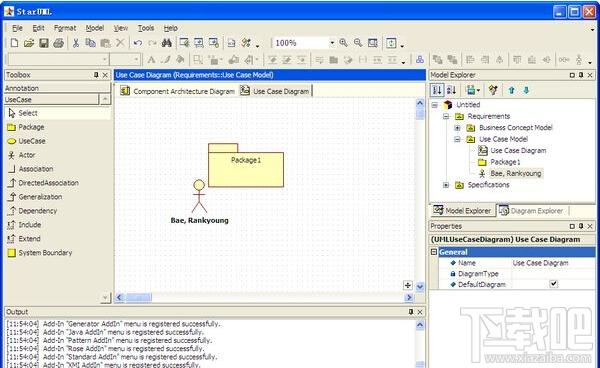The height and width of the screenshot is (368, 600).
Task: Open the Find binoculars icon
Action: pos(166,43)
